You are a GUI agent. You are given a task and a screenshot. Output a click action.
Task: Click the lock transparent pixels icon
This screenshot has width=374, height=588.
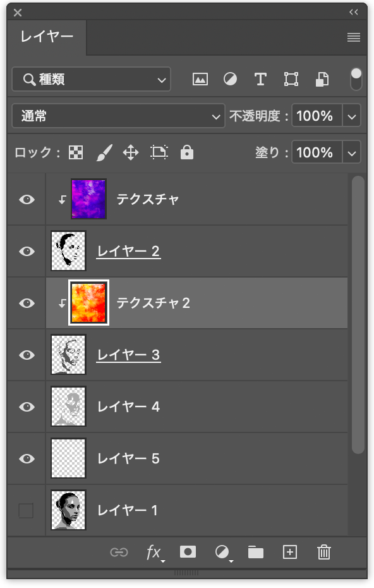(76, 152)
